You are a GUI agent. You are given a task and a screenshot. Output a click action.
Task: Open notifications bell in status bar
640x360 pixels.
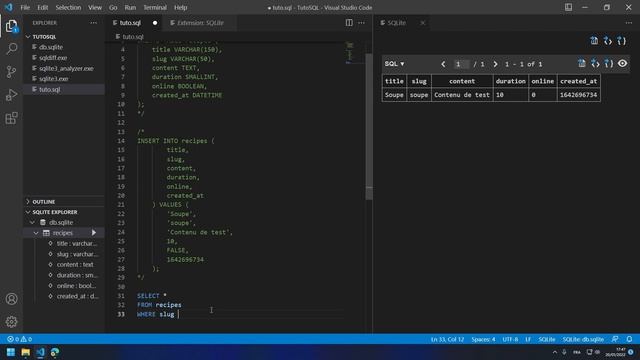[x=629, y=339]
